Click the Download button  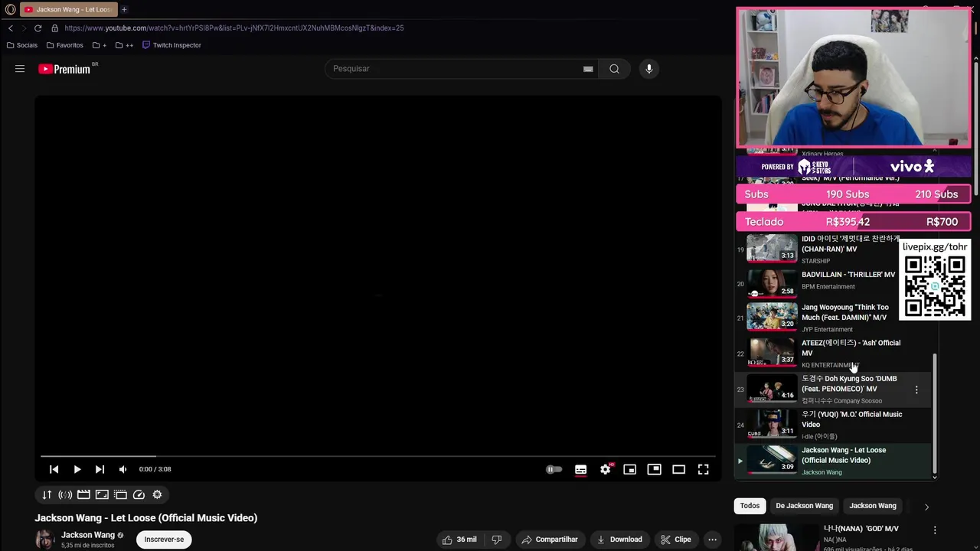coord(620,540)
